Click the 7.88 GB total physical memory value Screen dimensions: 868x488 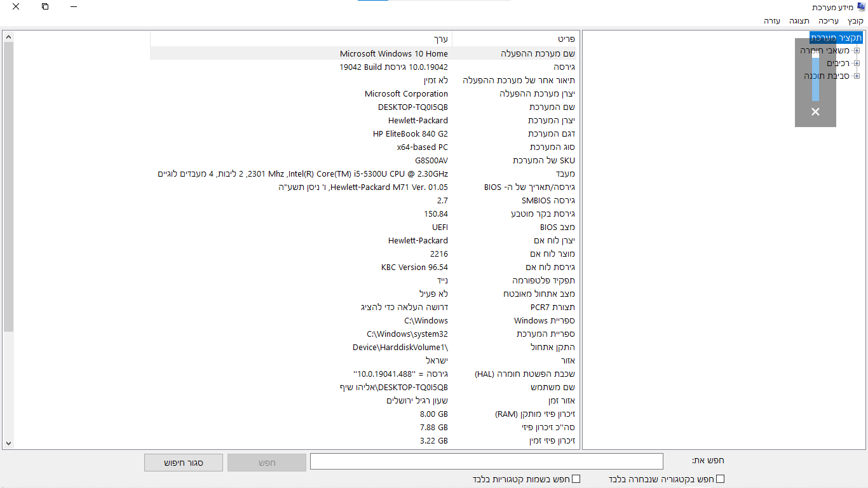(434, 428)
